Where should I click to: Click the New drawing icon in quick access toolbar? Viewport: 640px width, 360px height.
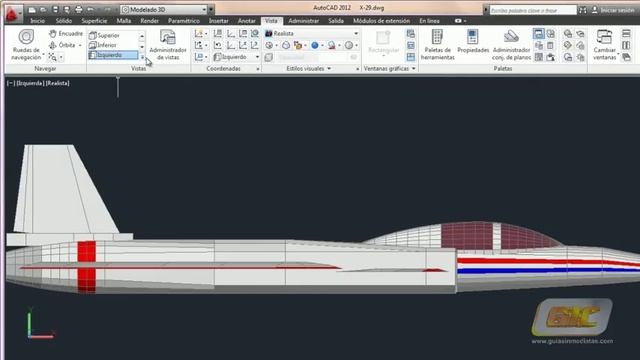pos(32,9)
